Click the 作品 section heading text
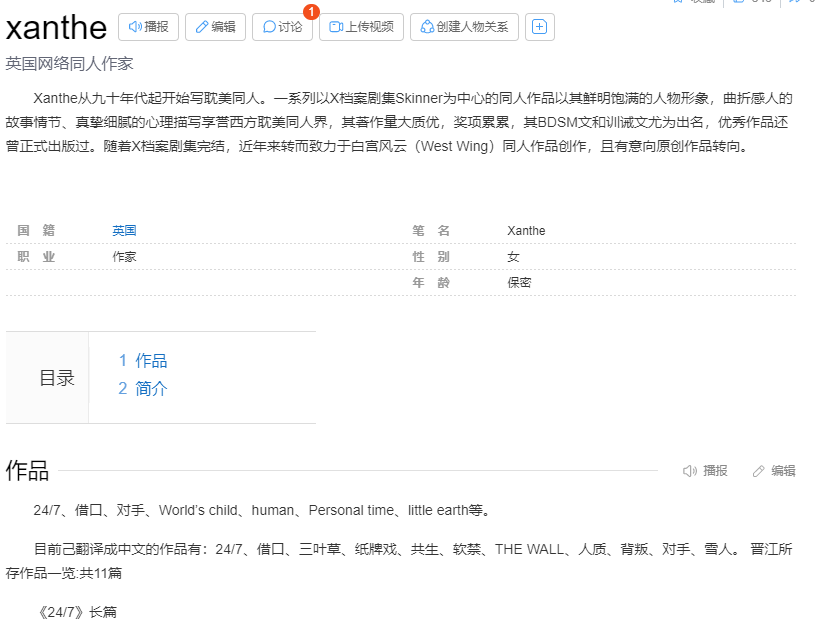 click(x=27, y=471)
